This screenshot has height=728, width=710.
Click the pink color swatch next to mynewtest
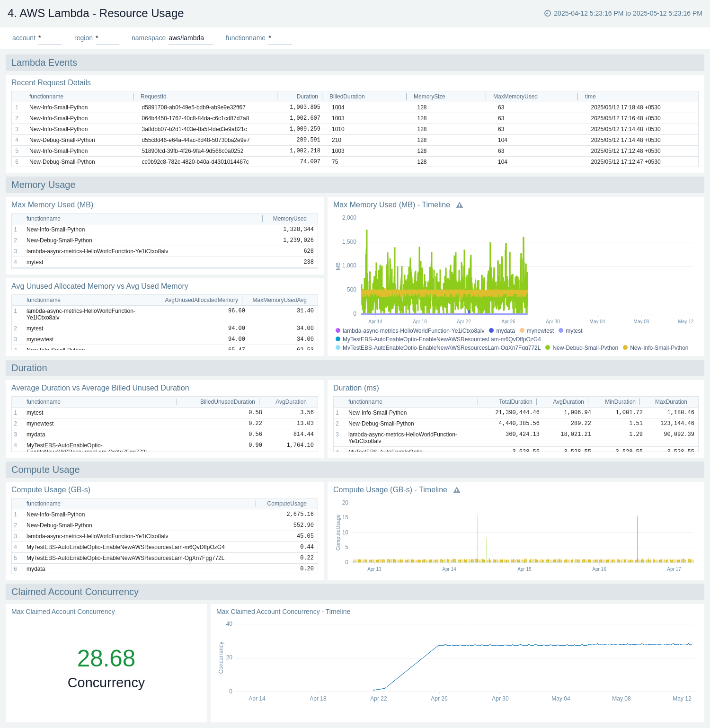click(x=521, y=330)
